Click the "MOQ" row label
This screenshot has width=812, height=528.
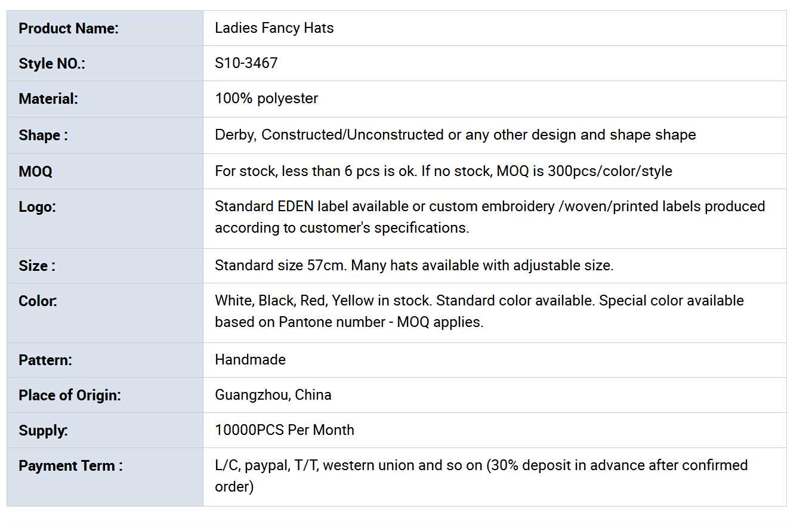click(x=35, y=172)
